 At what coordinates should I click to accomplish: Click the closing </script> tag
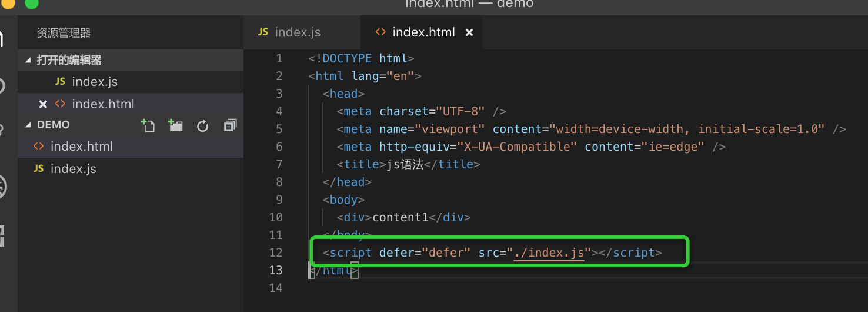[x=630, y=253]
